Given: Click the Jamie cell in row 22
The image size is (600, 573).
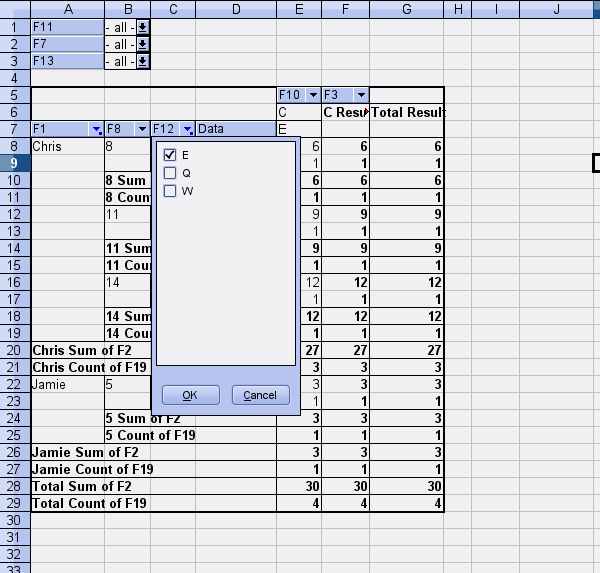Looking at the screenshot, I should [67, 384].
